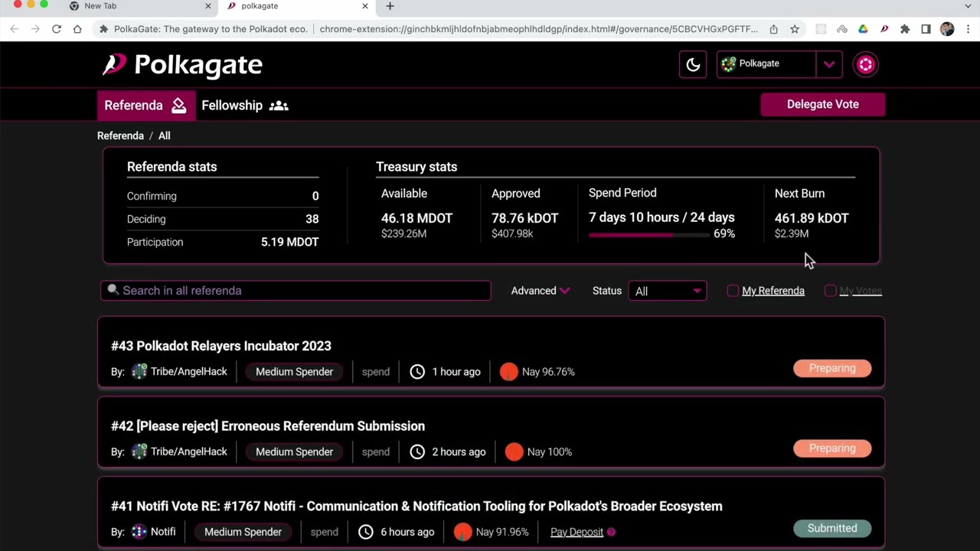Screen dimensions: 980x551
Task: Click the Preparing badge on referendum #43
Action: [x=832, y=368]
